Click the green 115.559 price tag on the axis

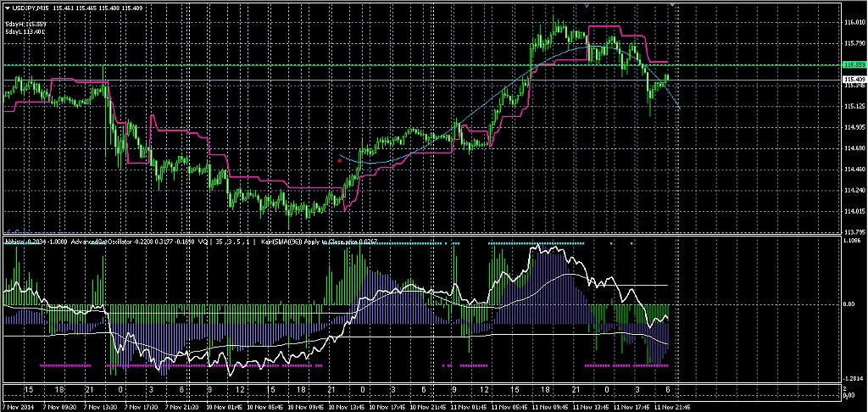coord(853,64)
